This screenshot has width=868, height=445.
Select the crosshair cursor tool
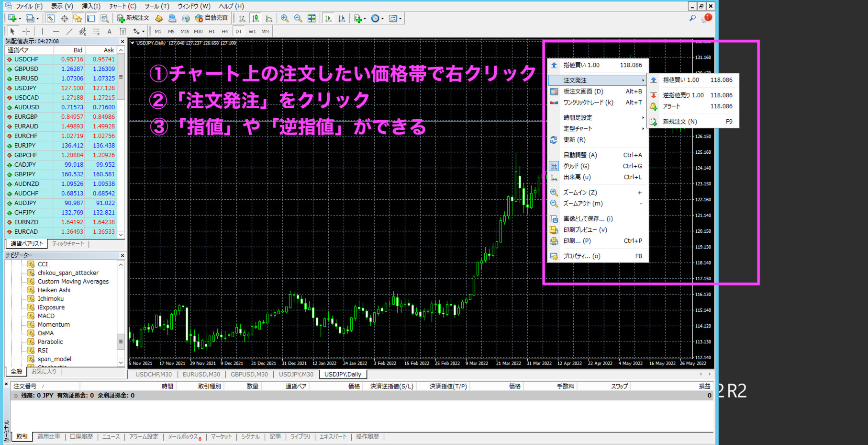tap(26, 31)
